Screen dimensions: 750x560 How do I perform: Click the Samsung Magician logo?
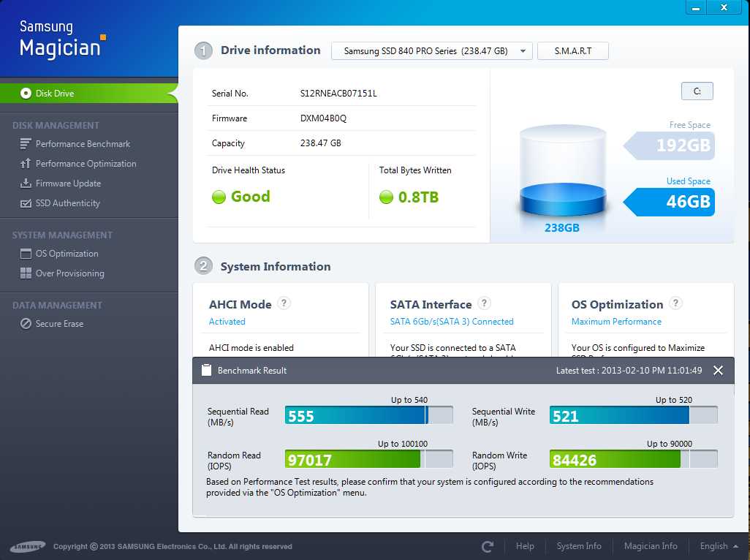61,39
